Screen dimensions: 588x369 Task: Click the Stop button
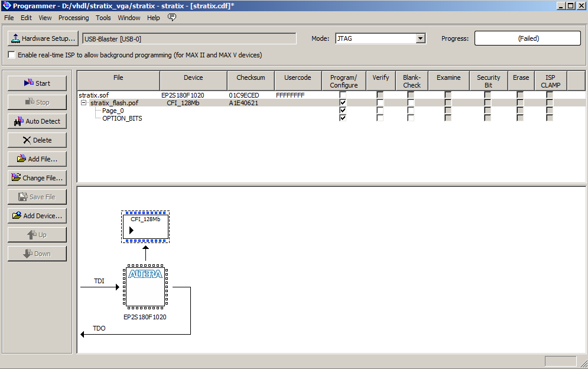coord(37,102)
